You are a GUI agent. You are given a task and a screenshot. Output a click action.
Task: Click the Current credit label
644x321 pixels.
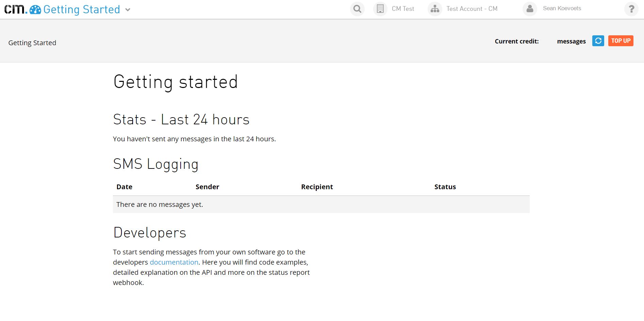click(517, 41)
